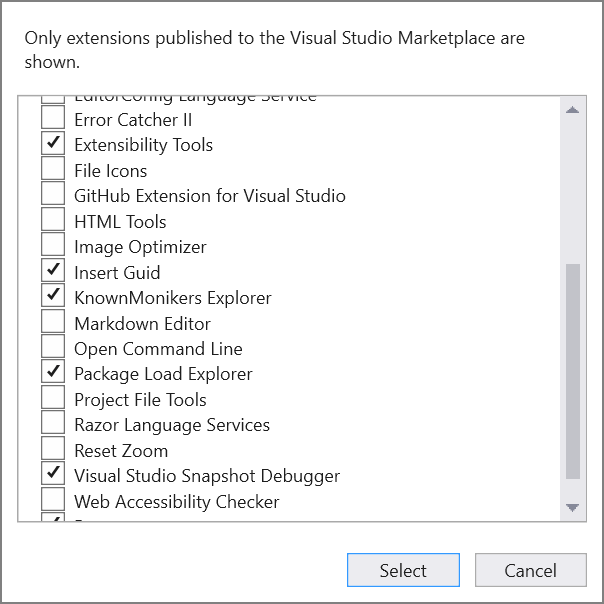
Task: Select the 'Reset Zoom' label
Action: point(121,451)
